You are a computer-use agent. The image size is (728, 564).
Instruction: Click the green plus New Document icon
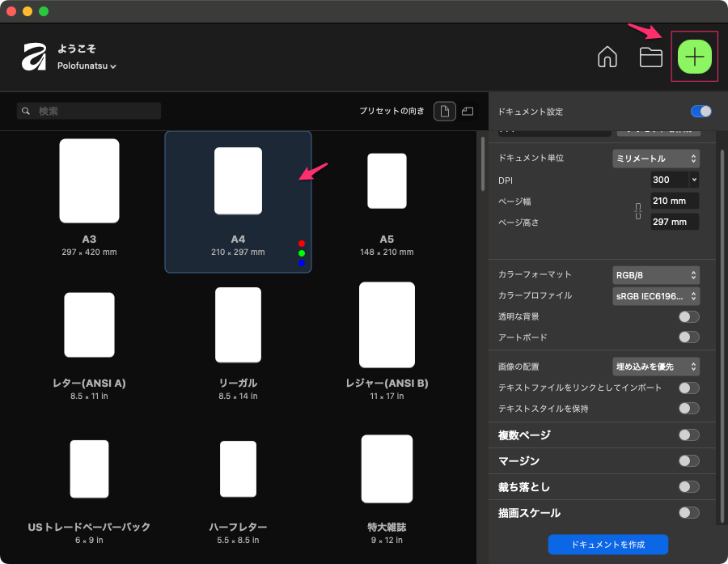pyautogui.click(x=694, y=57)
